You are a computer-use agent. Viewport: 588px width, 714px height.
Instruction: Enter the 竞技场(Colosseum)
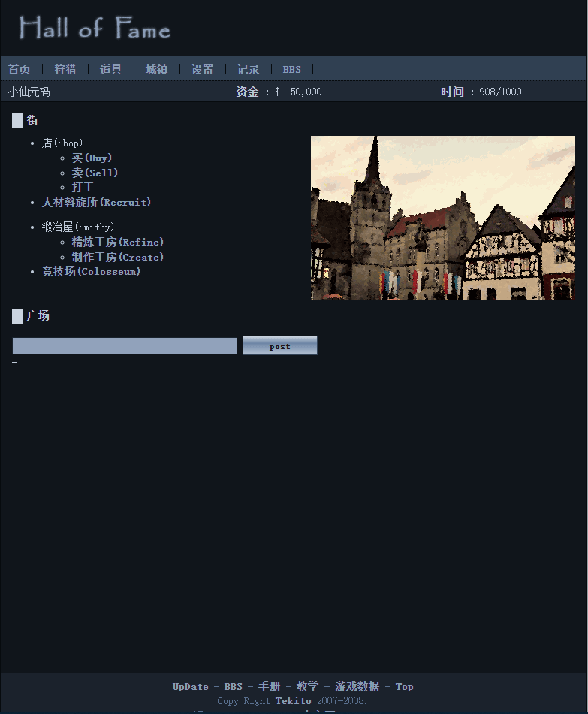91,271
